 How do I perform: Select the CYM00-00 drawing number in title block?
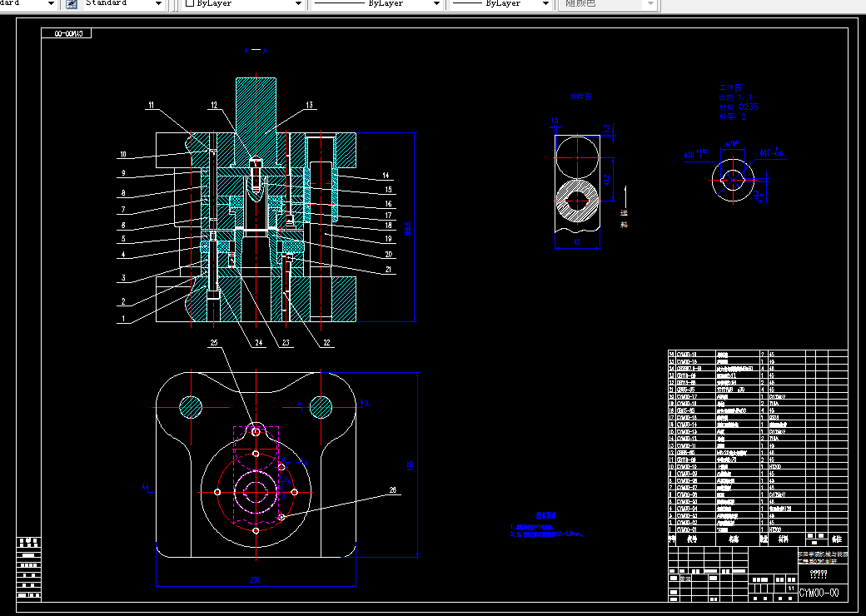tap(819, 593)
